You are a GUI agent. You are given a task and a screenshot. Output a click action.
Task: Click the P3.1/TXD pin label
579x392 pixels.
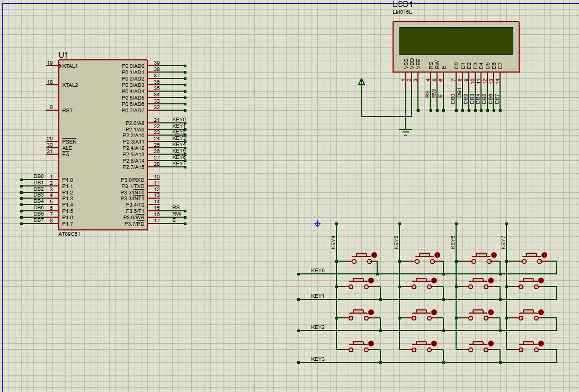[x=133, y=186]
